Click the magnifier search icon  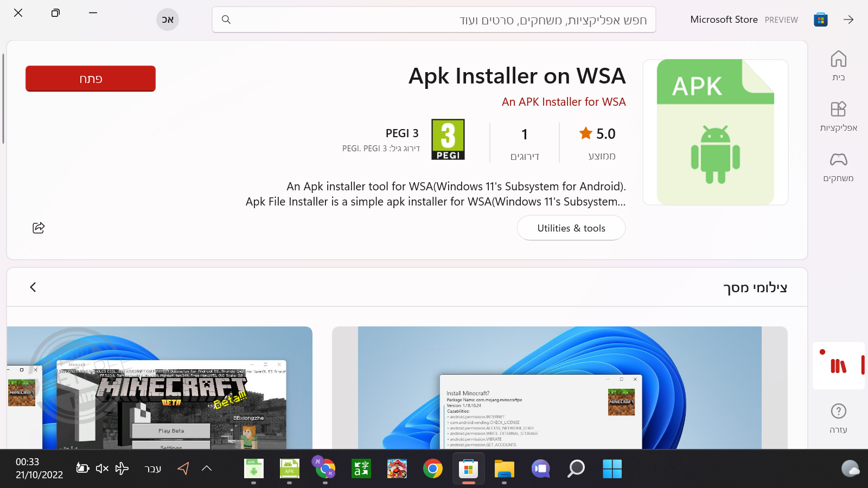226,20
